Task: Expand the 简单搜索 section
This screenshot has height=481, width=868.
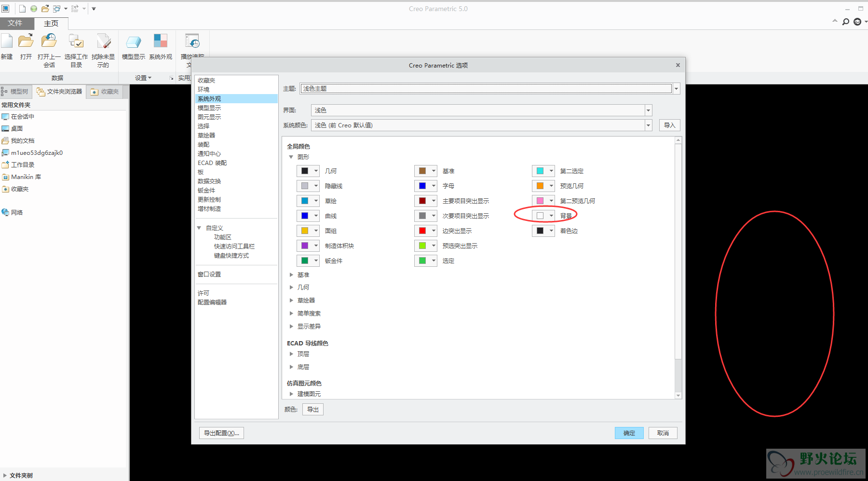Action: pyautogui.click(x=291, y=314)
